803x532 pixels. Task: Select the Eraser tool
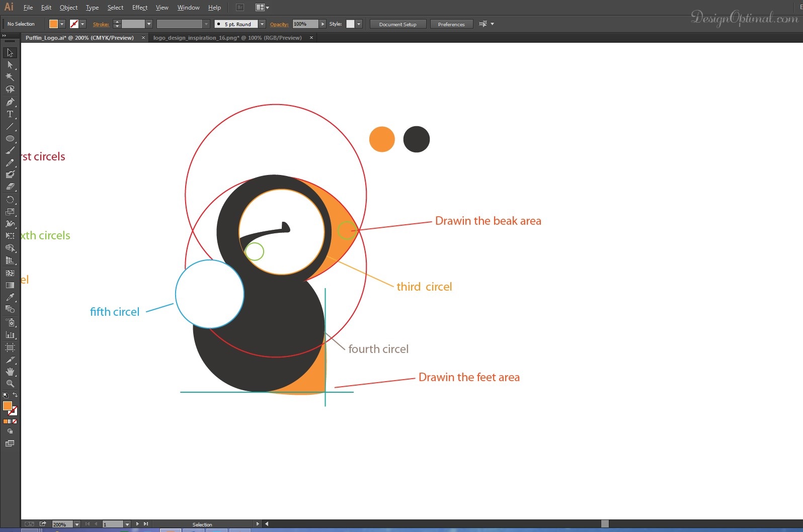(10, 187)
